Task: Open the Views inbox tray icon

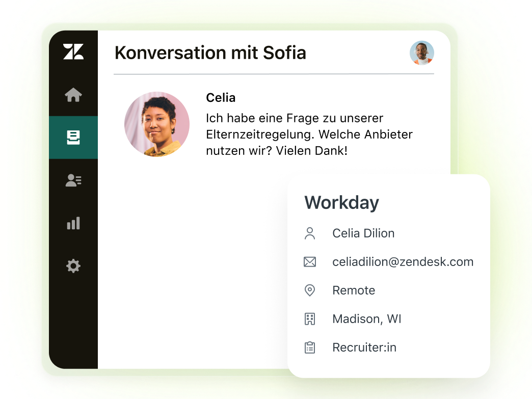Action: click(x=73, y=138)
